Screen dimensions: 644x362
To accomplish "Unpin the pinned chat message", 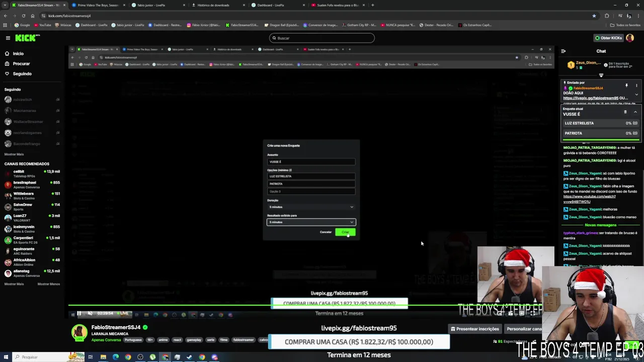I will coord(626,85).
